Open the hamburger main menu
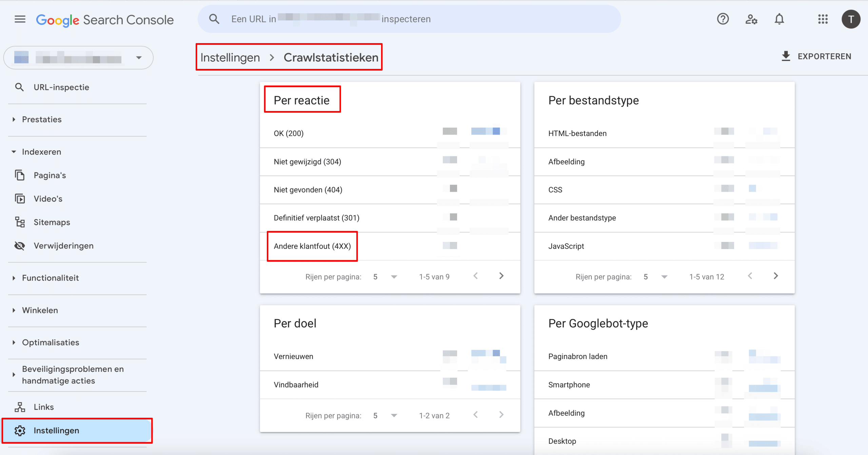Viewport: 868px width, 455px height. tap(20, 19)
